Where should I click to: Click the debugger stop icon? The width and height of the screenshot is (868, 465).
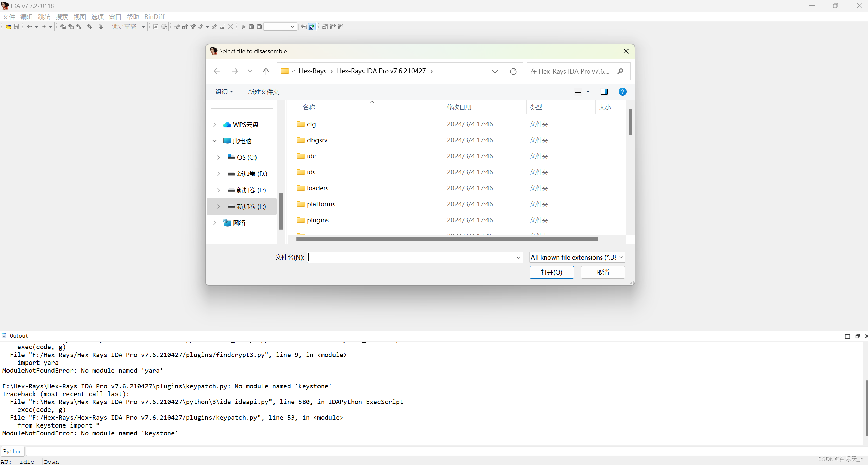pos(259,27)
